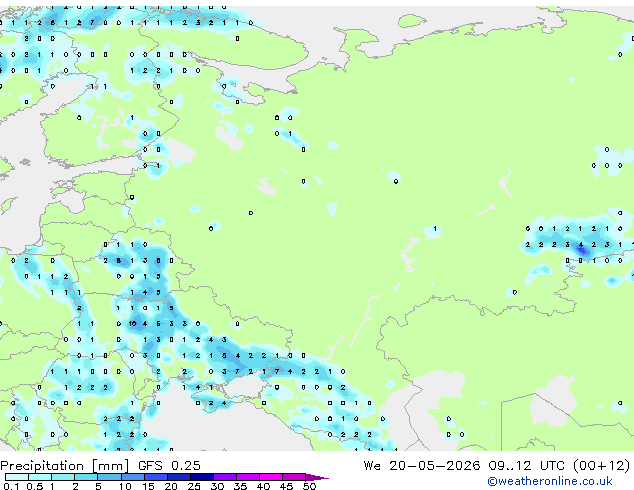Viewport: 634px width, 490px height.
Task: Click the "Precipitation [mm]" title text
Action: 64,466
